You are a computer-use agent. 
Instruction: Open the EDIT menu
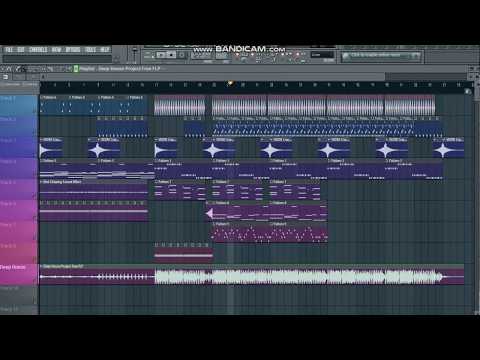pyautogui.click(x=21, y=50)
